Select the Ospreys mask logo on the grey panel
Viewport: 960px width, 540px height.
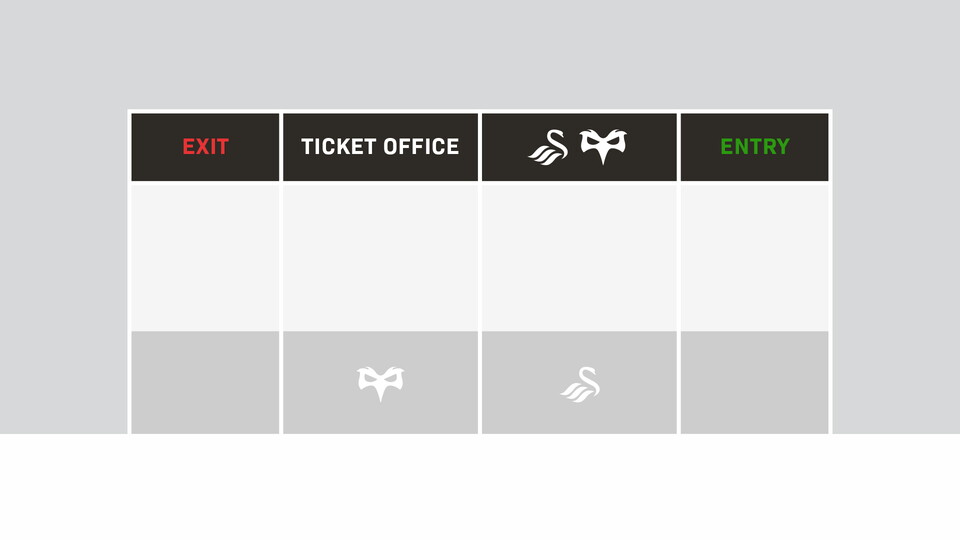[x=381, y=383]
